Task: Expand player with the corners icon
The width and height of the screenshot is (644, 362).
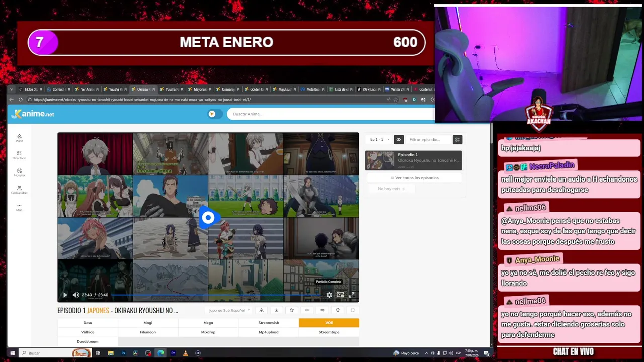Action: [353, 310]
